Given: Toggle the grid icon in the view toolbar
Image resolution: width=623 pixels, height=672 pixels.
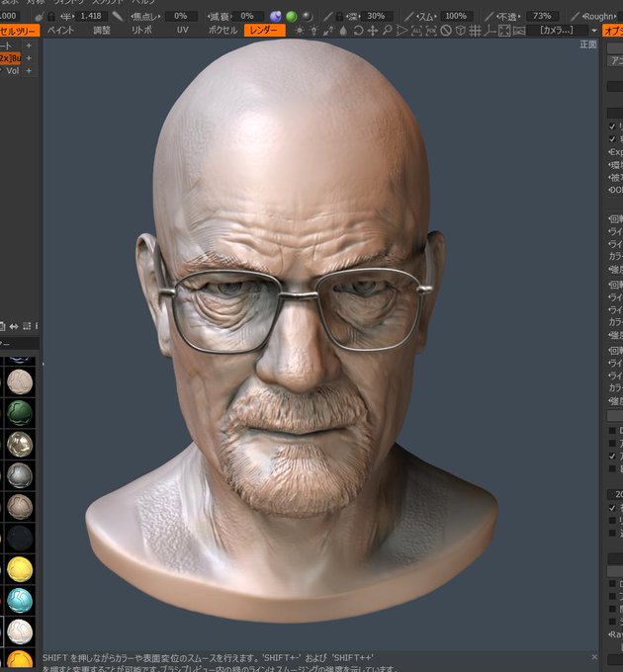Looking at the screenshot, I should (475, 31).
